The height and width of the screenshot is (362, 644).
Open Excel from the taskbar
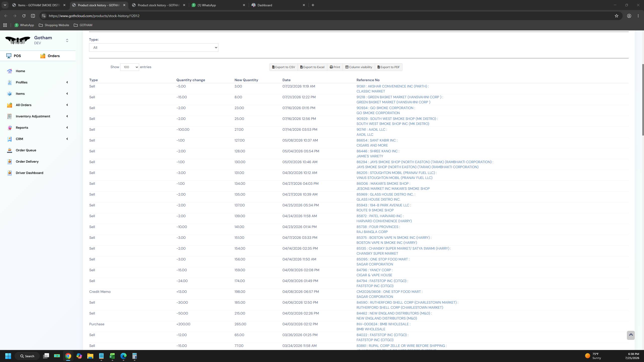[112, 356]
